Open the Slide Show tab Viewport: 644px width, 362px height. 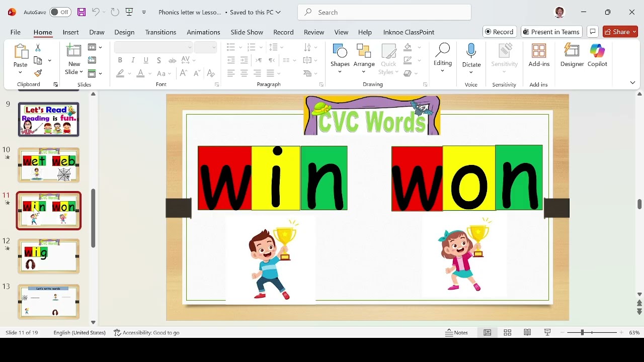(247, 32)
